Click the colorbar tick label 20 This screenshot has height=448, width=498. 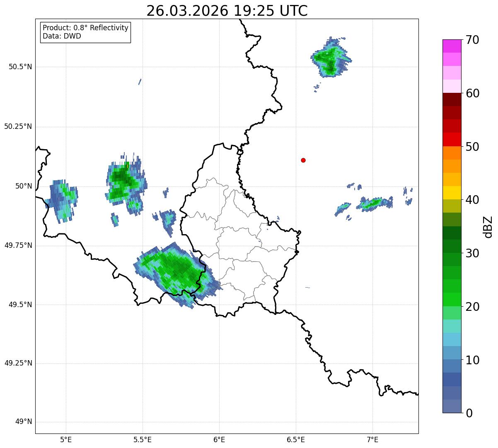click(x=472, y=307)
